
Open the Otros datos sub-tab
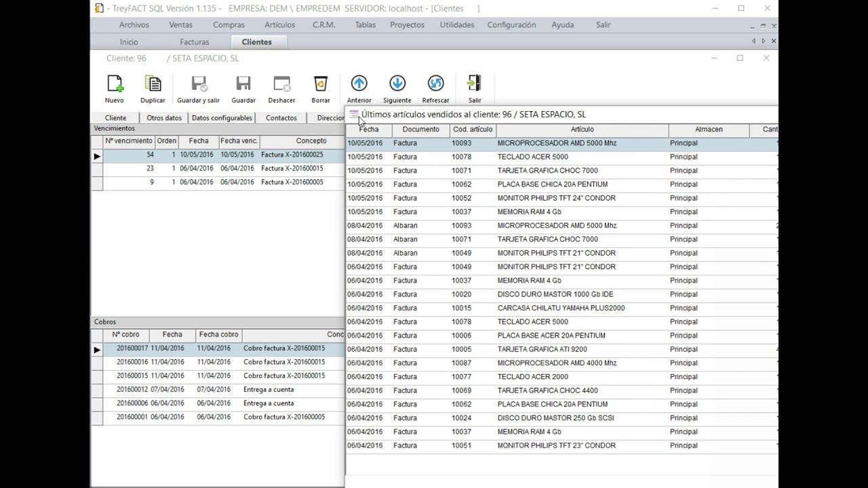pyautogui.click(x=164, y=118)
